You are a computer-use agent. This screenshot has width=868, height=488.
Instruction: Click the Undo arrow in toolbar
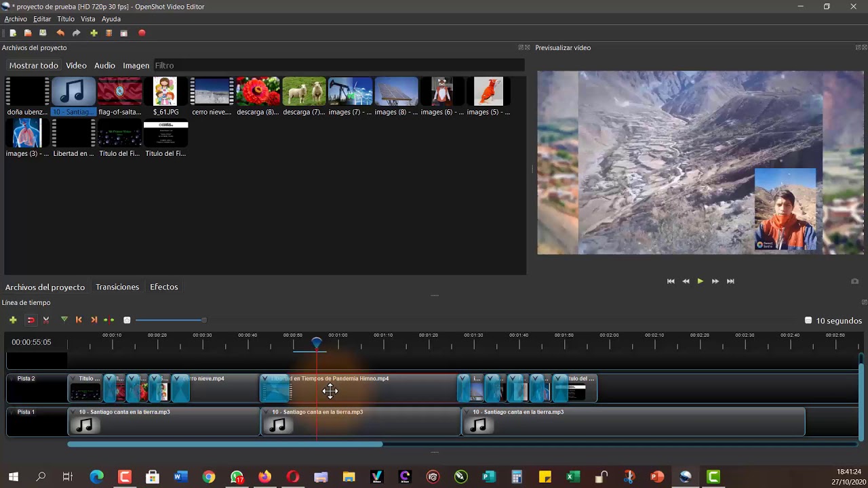click(x=60, y=33)
